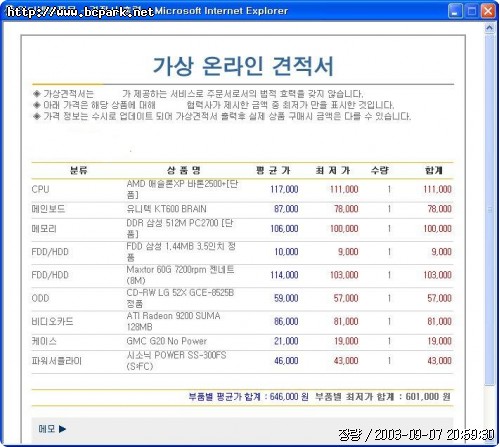Click the 메모 label
Screen dimensions: 500x447
pyautogui.click(x=47, y=429)
